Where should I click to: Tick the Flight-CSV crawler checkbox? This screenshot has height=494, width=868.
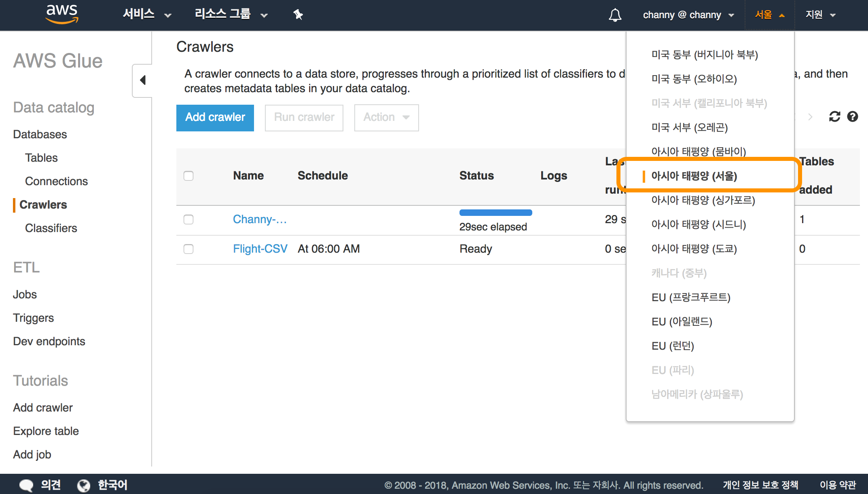188,249
